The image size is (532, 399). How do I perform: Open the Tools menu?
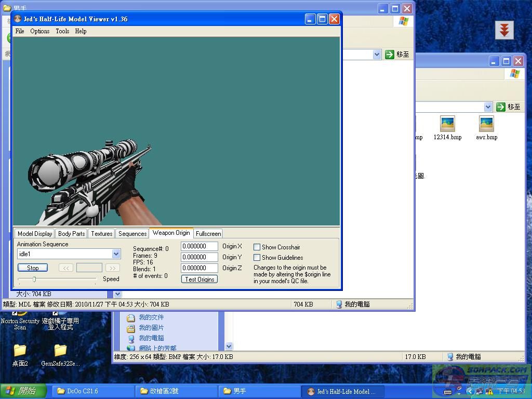point(62,31)
